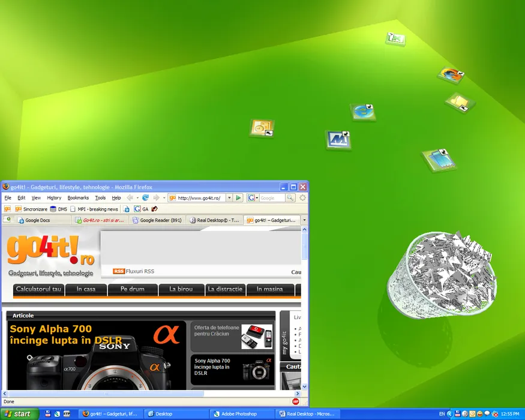Expand the Google search engine selector
The width and height of the screenshot is (525, 420).
(x=253, y=197)
